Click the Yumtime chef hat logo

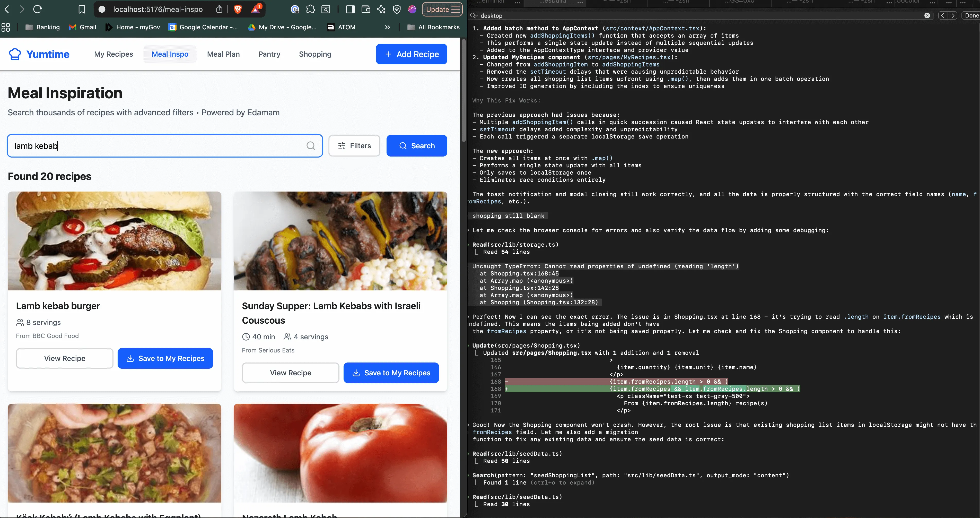(14, 54)
